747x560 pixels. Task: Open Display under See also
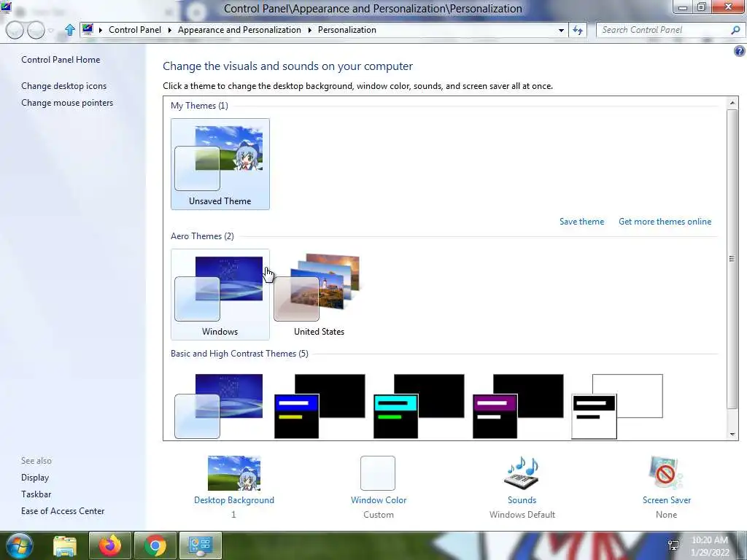[35, 477]
